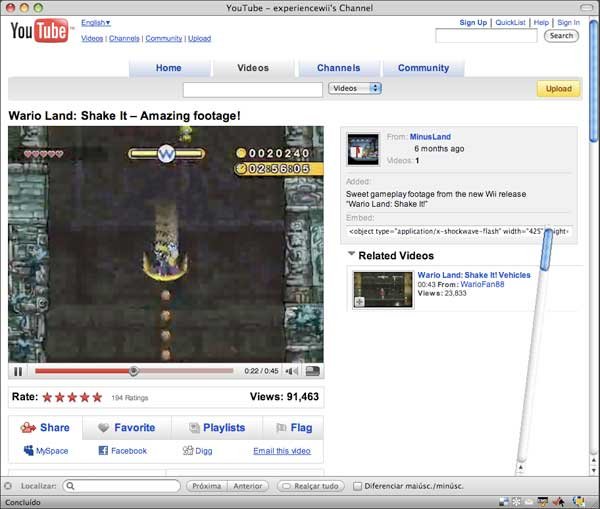Close the find bar with the X icon
This screenshot has height=509, width=600.
click(8, 486)
